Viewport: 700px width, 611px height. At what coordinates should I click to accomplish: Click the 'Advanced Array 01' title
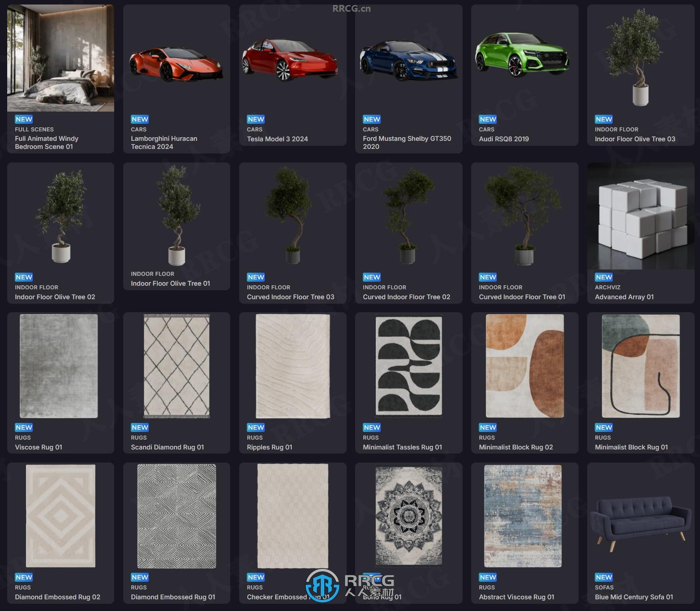tap(624, 297)
